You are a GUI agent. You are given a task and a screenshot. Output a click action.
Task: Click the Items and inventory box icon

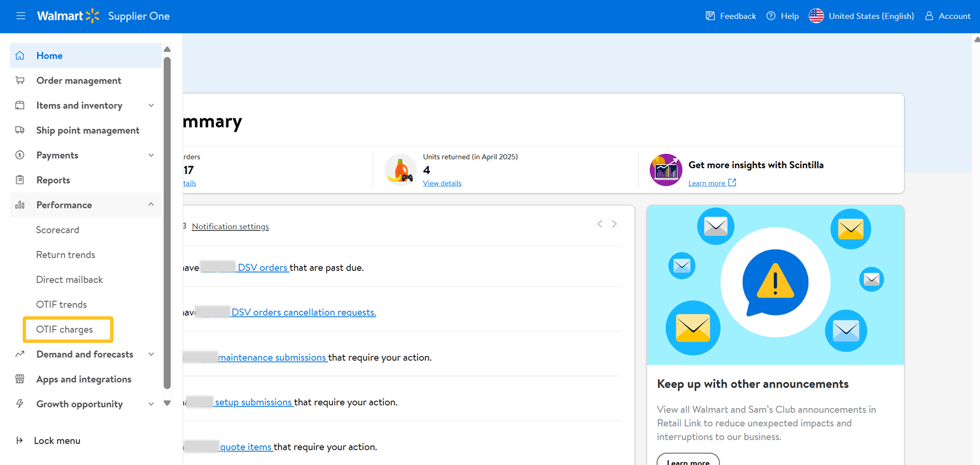point(20,105)
